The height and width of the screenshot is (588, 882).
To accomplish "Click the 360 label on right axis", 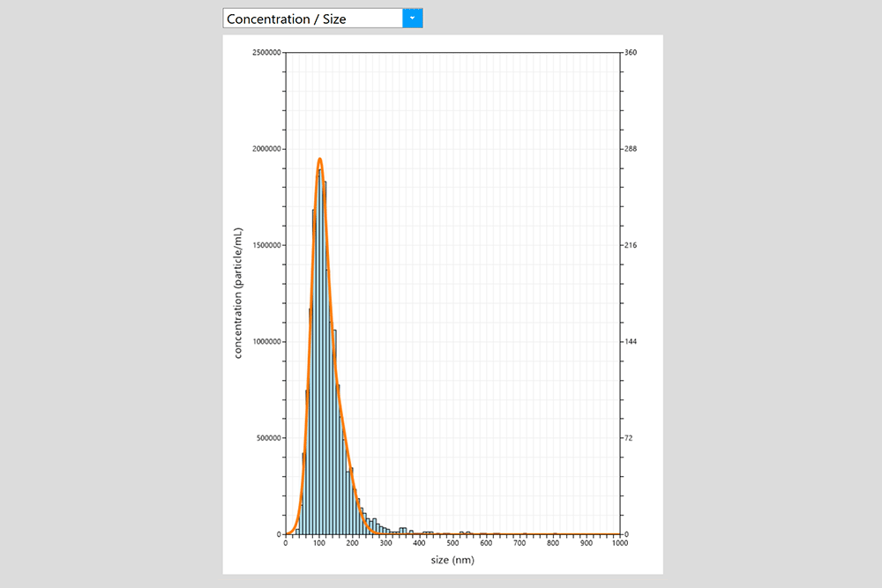I will pos(631,53).
